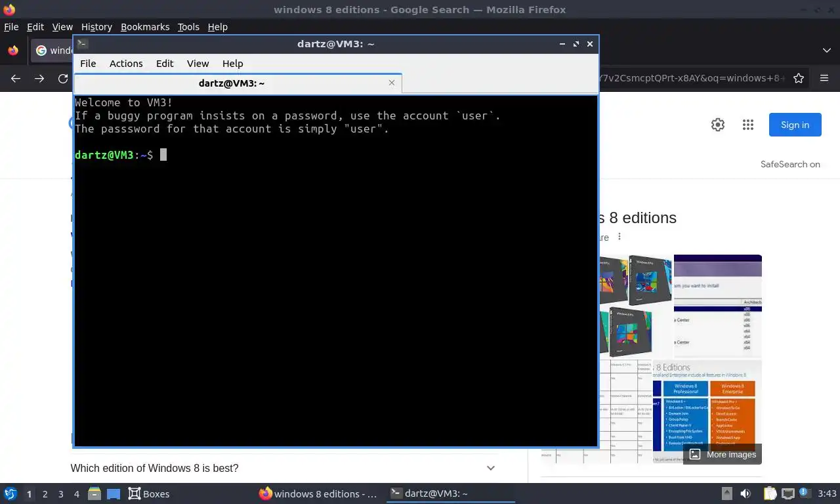Open the terminal View menu
840x504 pixels.
(x=198, y=64)
